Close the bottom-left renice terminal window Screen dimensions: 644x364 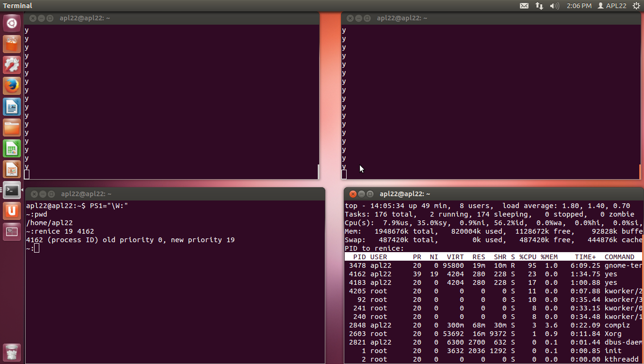[34, 194]
